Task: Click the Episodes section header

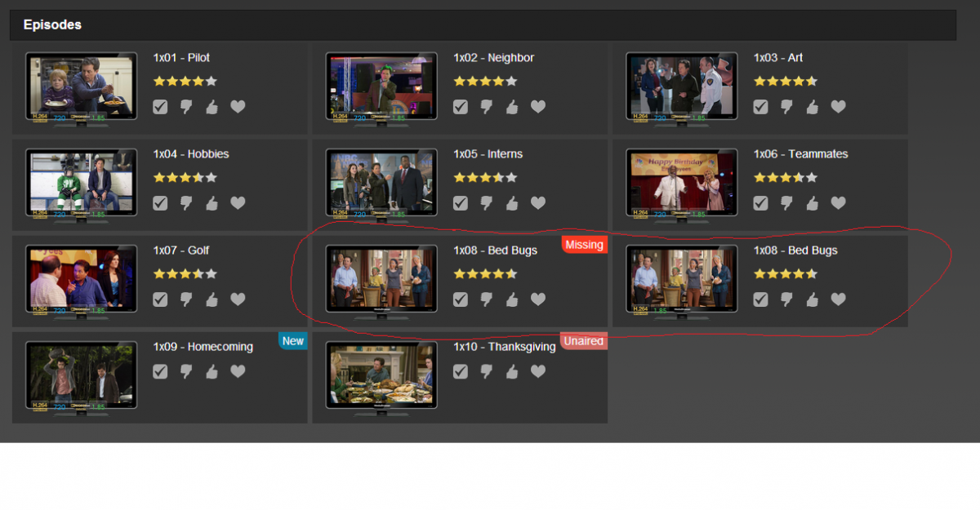Action: coord(483,25)
